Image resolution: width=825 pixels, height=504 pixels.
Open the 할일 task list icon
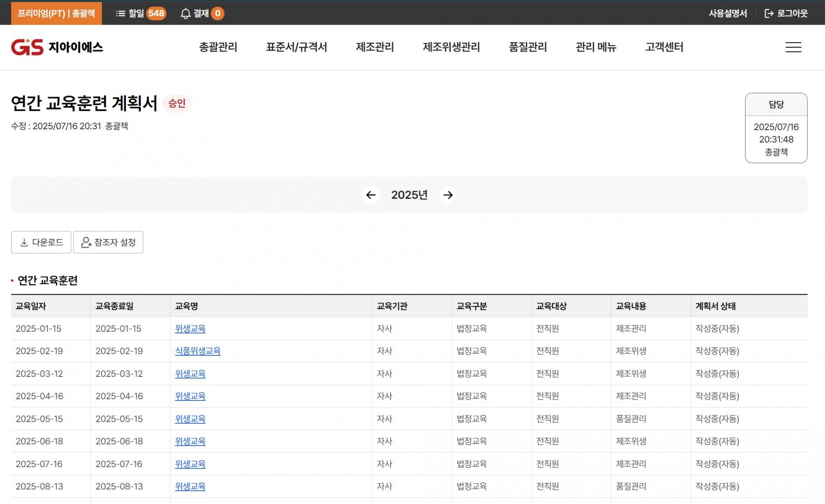(121, 14)
